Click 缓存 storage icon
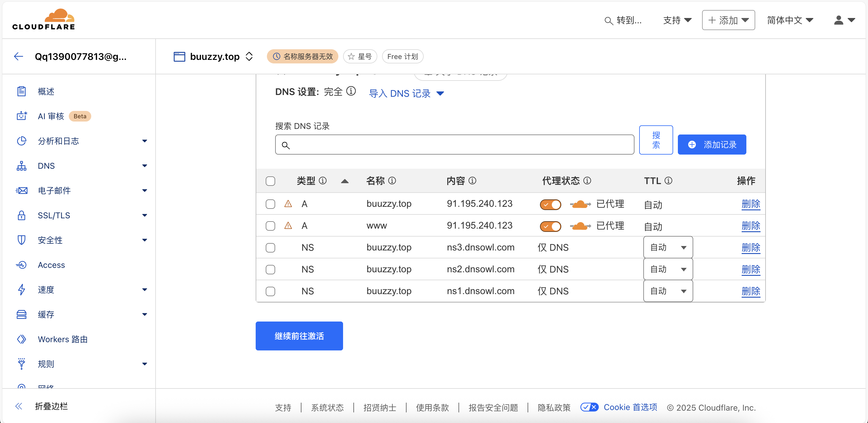The image size is (868, 423). tap(22, 314)
